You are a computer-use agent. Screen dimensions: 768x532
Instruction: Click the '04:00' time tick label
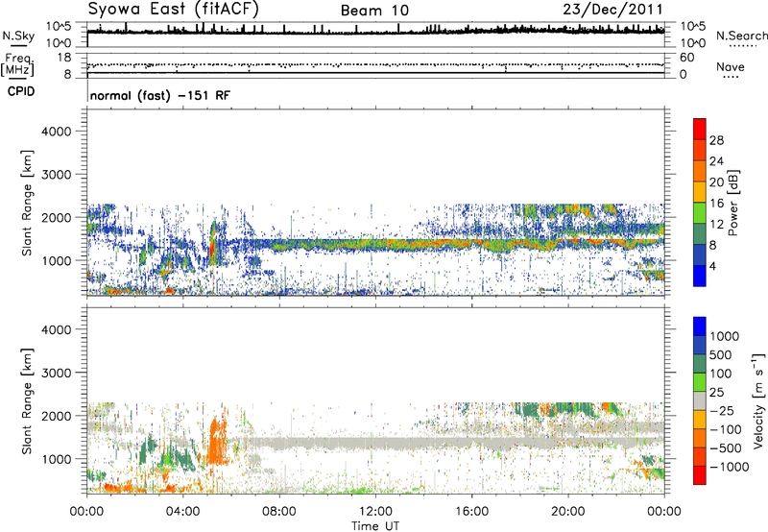click(x=182, y=512)
